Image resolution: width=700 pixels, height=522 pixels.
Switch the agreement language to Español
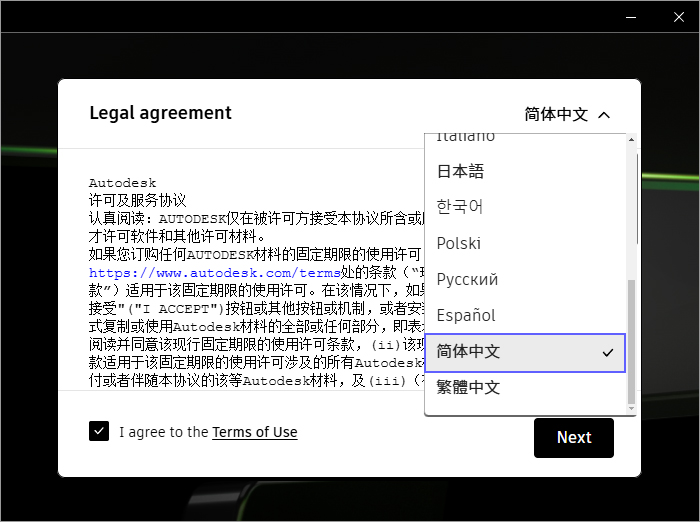pos(525,315)
